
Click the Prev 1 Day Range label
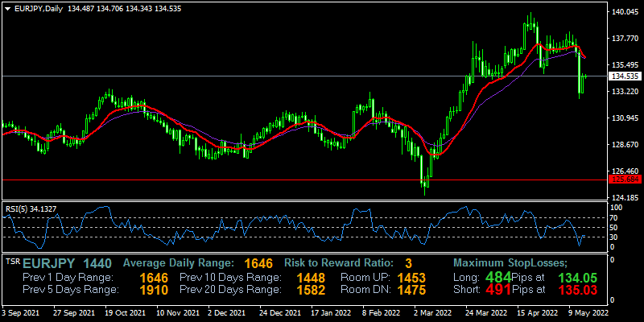tap(68, 277)
